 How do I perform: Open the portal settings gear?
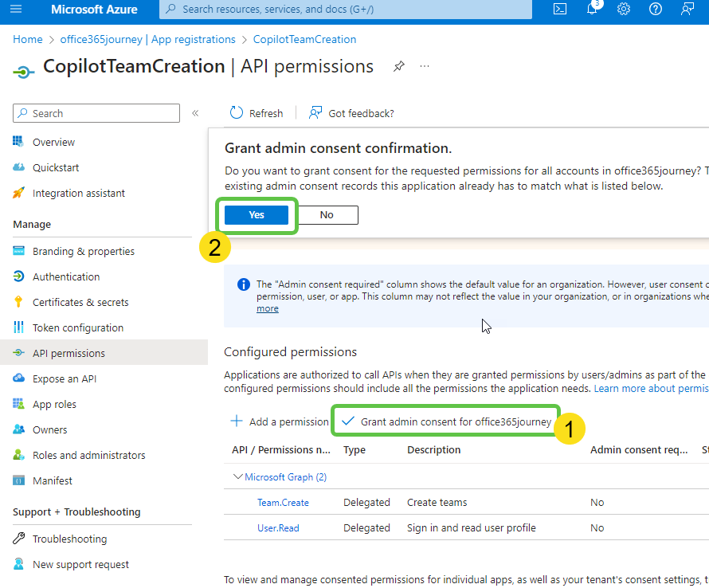623,10
